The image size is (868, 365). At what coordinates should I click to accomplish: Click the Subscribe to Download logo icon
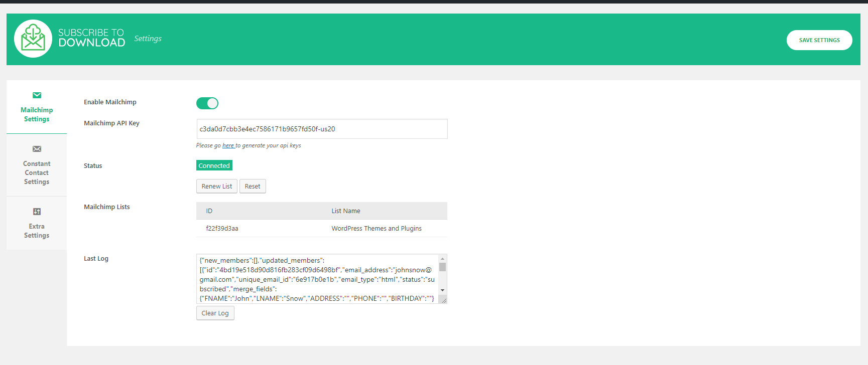click(33, 39)
